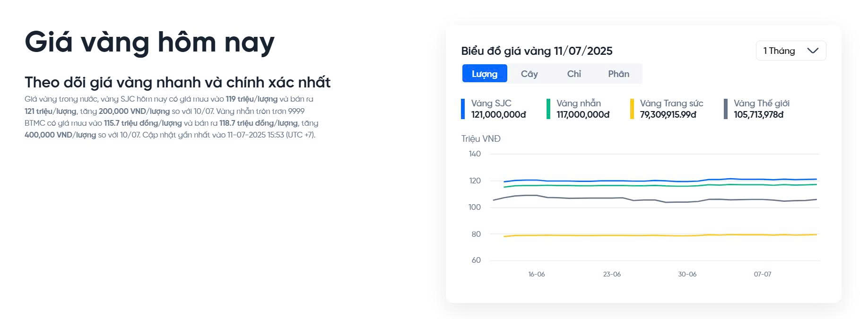868x319 pixels.
Task: Switch to the Chỉ unit tab
Action: [574, 74]
